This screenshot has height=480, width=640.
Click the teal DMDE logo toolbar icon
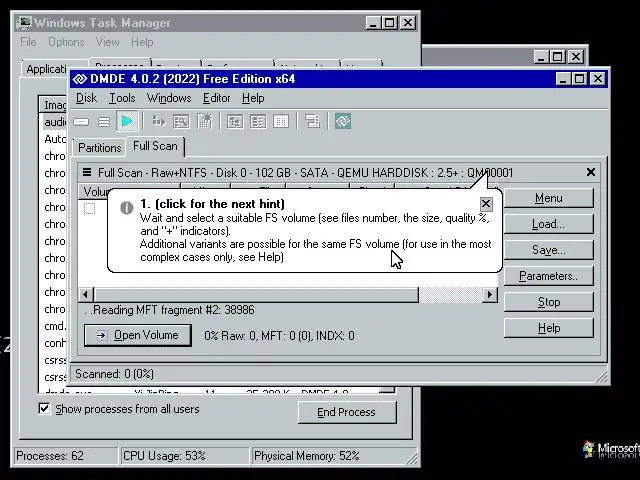click(343, 121)
